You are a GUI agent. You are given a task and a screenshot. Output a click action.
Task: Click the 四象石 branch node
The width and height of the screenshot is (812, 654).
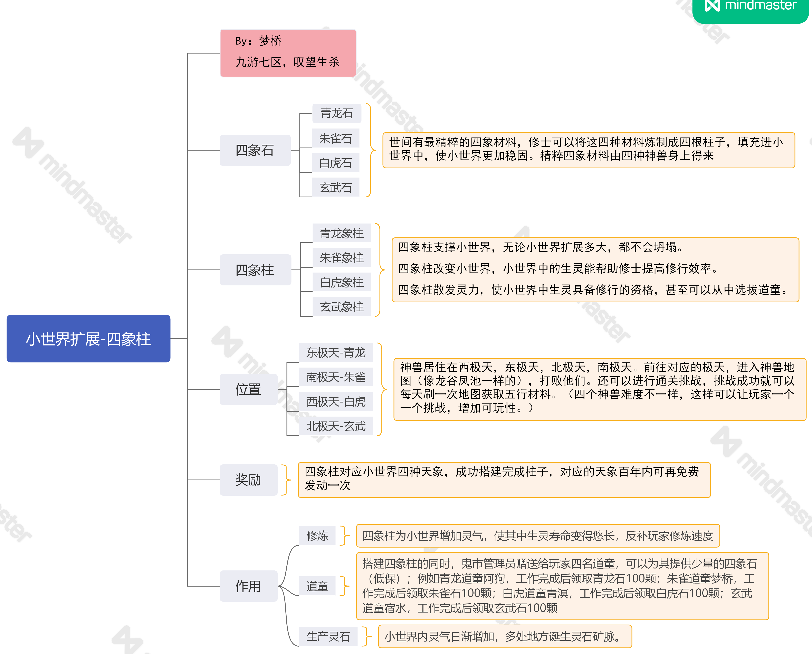tap(255, 150)
